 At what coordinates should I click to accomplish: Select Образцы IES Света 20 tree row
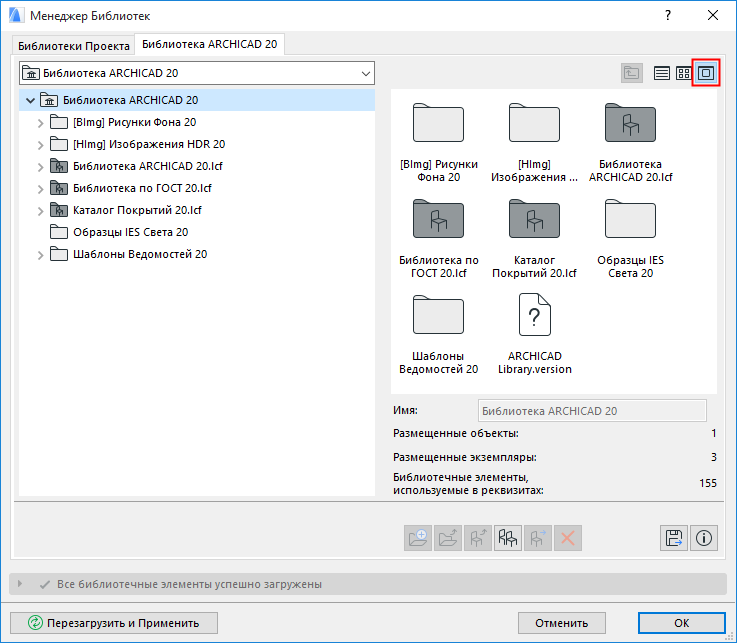(197, 232)
